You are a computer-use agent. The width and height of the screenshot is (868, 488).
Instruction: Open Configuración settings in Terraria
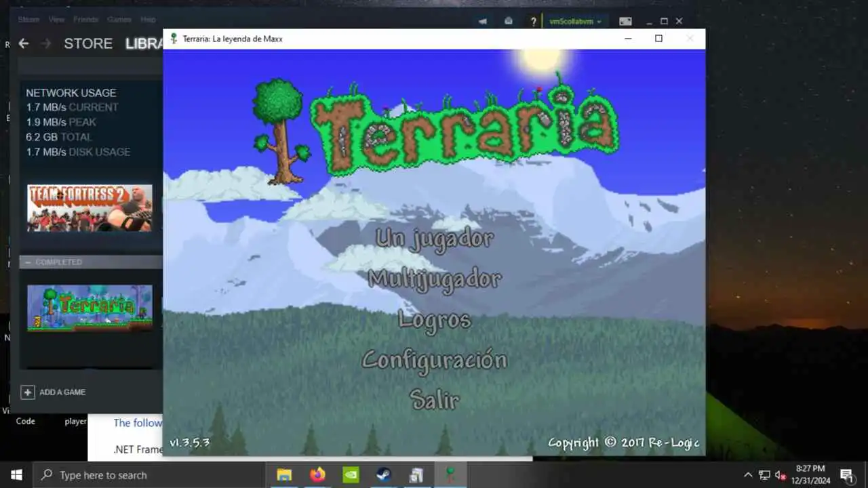[435, 360]
